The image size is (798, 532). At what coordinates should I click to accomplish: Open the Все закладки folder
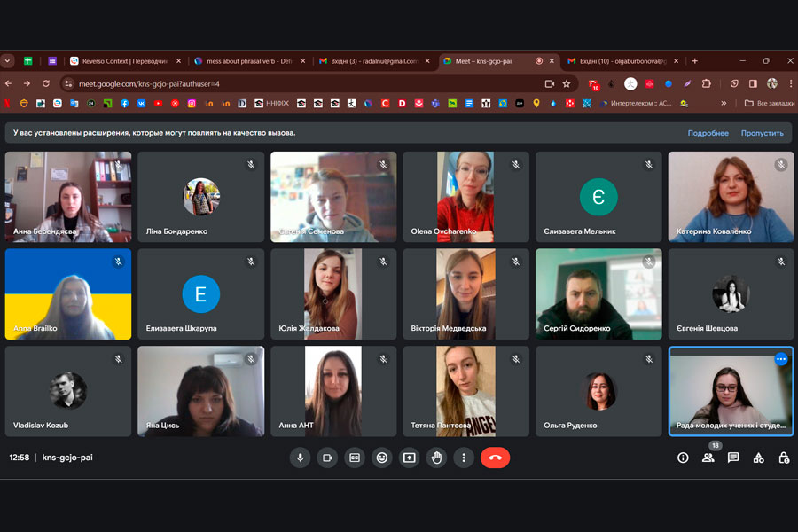[770, 104]
